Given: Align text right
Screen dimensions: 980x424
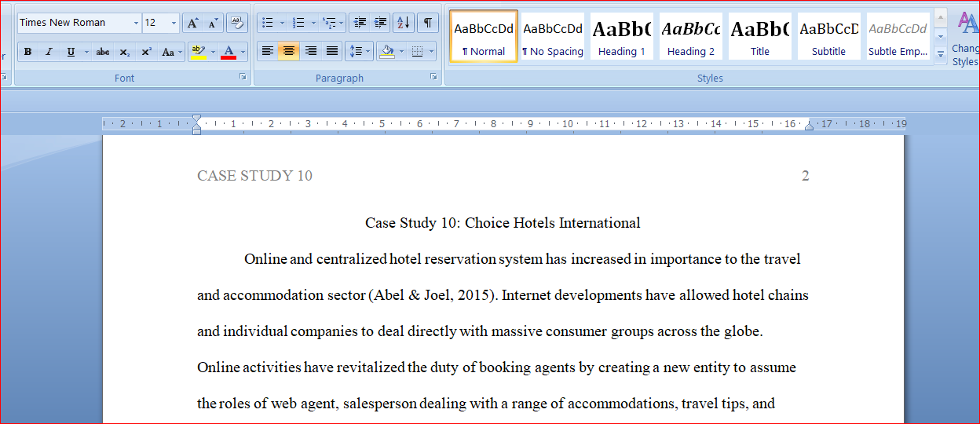Looking at the screenshot, I should (x=311, y=52).
